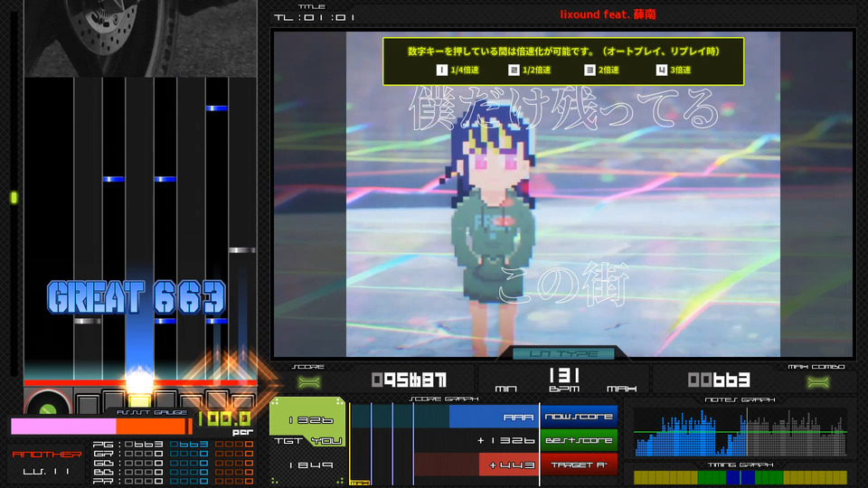
Task: Click the LV. 11 level text
Action: pyautogui.click(x=46, y=472)
